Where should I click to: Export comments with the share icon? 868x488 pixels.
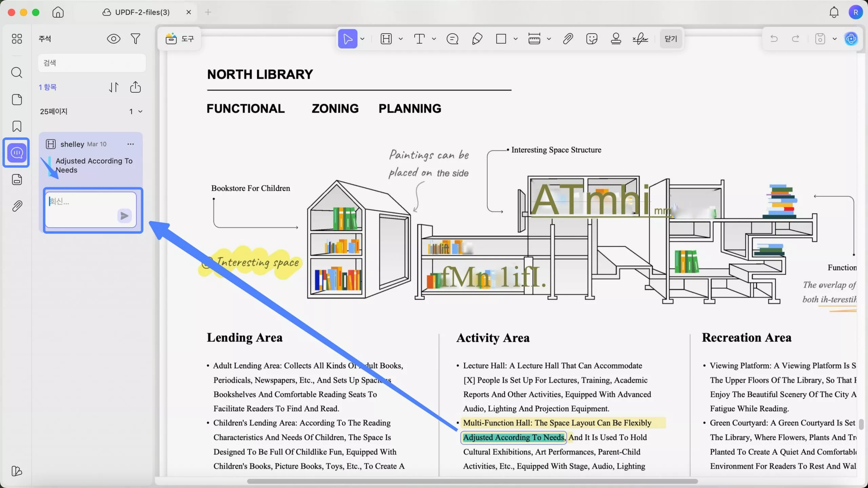point(135,87)
